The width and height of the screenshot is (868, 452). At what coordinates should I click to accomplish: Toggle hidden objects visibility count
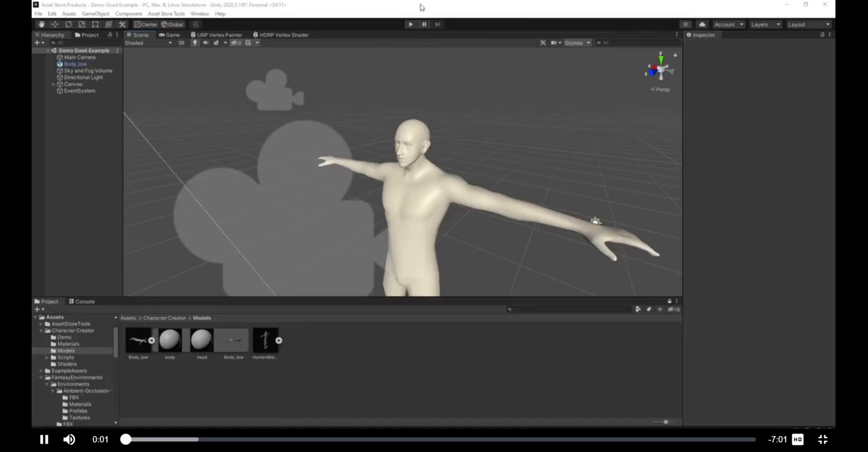pos(236,43)
